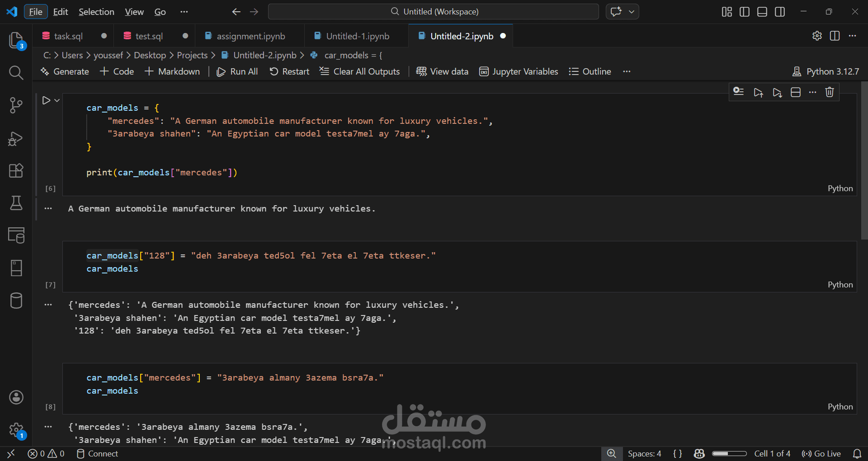
Task: Click Restart to restart the kernel
Action: pos(289,71)
